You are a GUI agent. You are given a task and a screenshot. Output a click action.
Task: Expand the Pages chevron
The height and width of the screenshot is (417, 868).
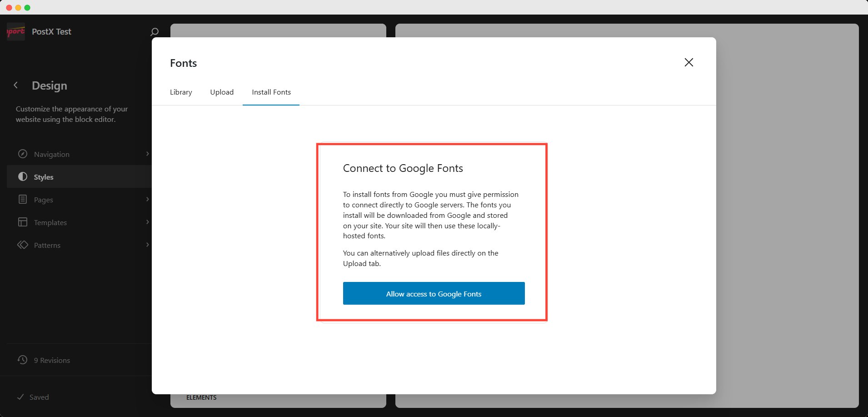147,199
